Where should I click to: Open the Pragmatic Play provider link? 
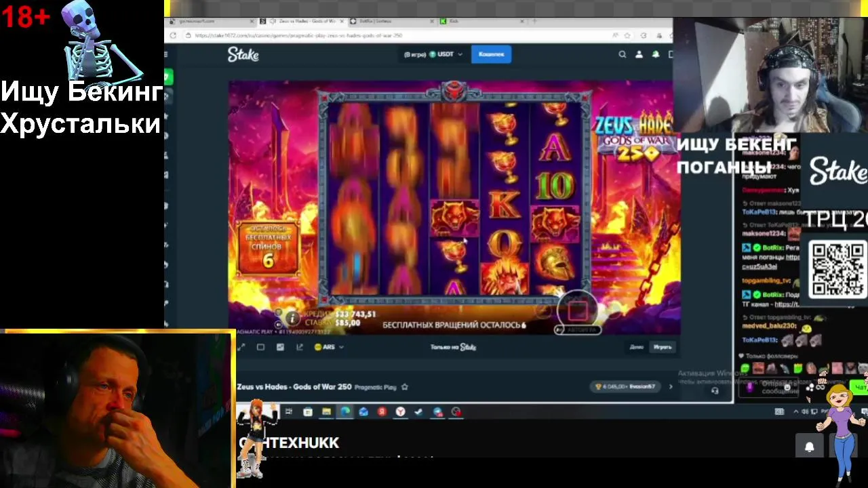pyautogui.click(x=375, y=387)
